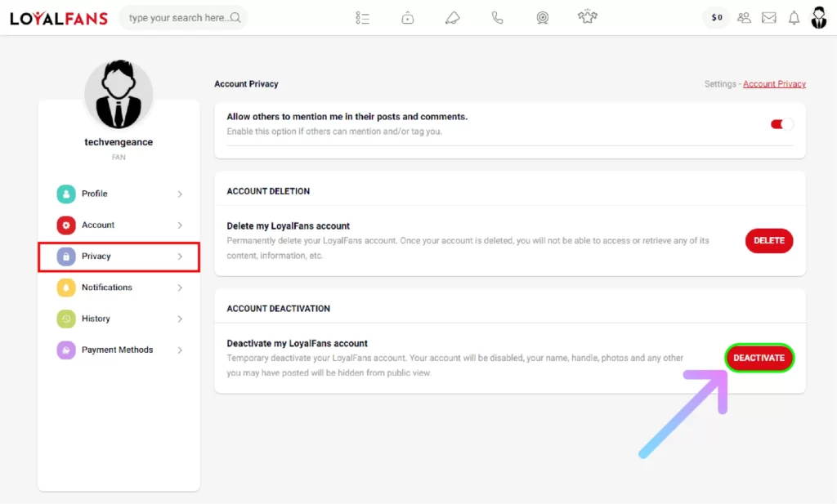The height and width of the screenshot is (504, 837).
Task: Click the ACCOUNT DELETION section header
Action: point(268,191)
